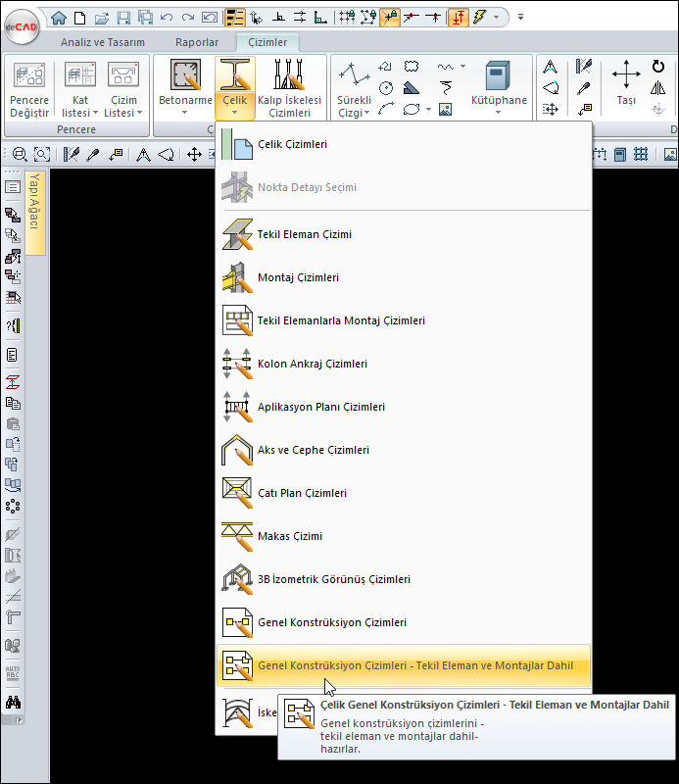Click the Home icon in quick access toolbar
Image resolution: width=679 pixels, height=784 pixels.
point(59,18)
